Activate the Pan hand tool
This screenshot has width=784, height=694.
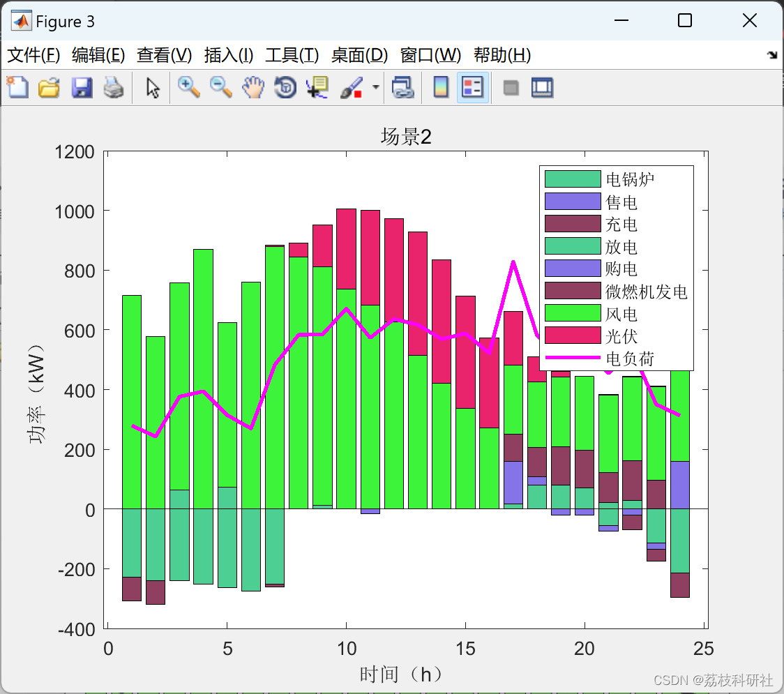pyautogui.click(x=253, y=87)
